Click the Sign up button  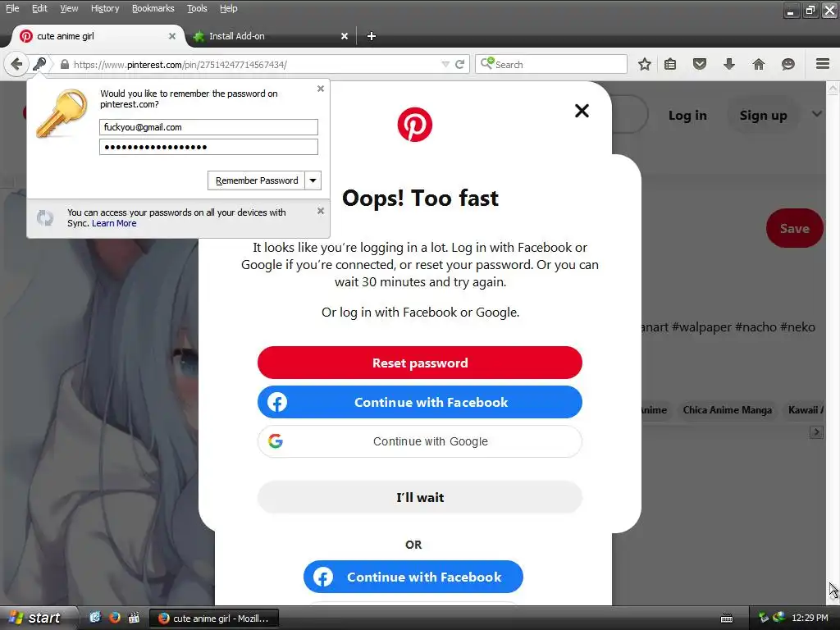[x=764, y=115]
